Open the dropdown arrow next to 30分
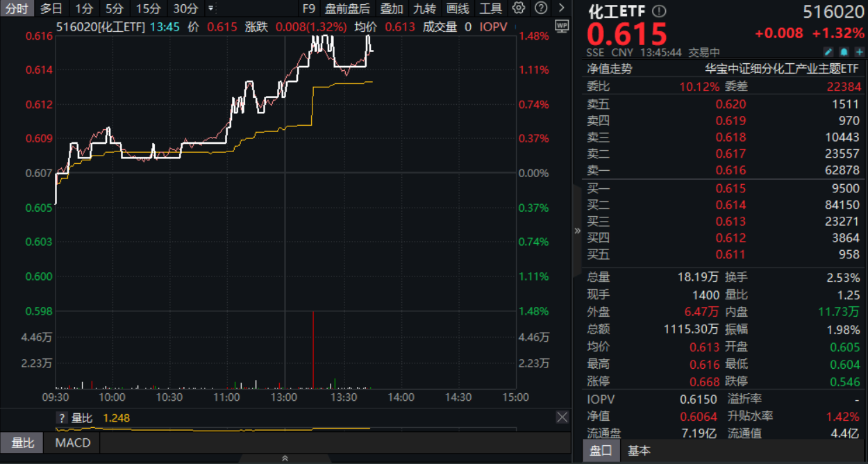The height and width of the screenshot is (464, 868). pyautogui.click(x=212, y=8)
